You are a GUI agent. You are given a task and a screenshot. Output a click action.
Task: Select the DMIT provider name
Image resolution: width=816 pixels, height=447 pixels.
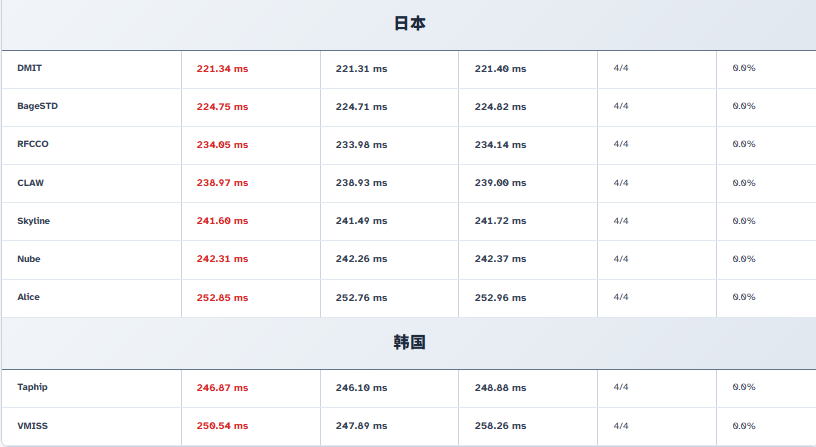pos(30,68)
